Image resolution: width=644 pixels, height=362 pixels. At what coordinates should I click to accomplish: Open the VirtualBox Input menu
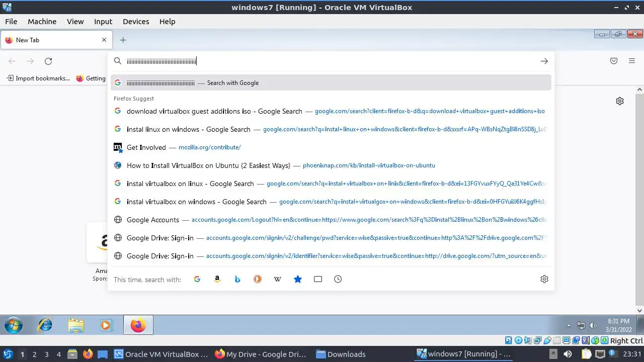click(x=103, y=22)
